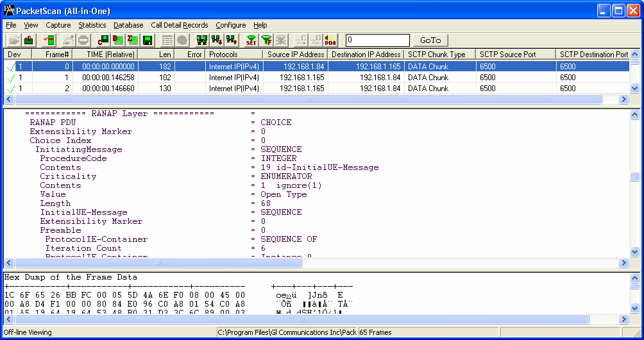Open the Call Detail Records menu
This screenshot has width=644, height=340.
pyautogui.click(x=180, y=25)
